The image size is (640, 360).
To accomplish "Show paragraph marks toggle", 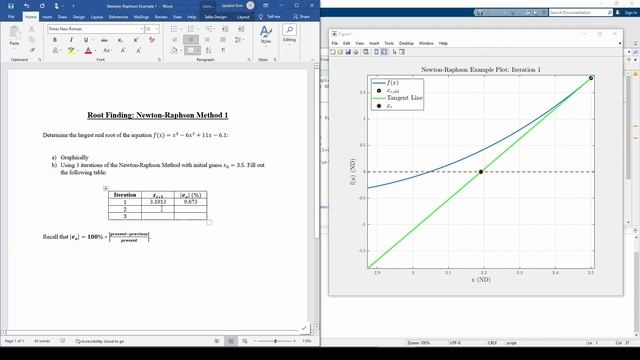I will pos(223,50).
